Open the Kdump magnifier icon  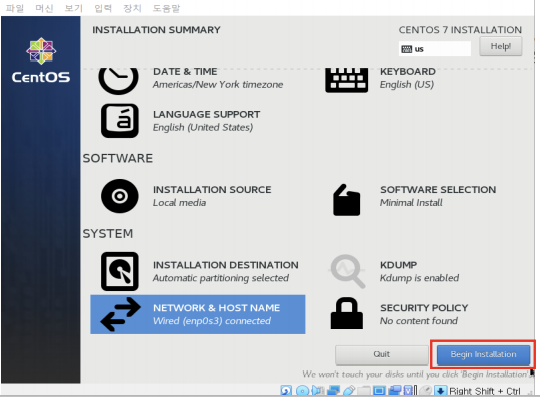point(347,271)
